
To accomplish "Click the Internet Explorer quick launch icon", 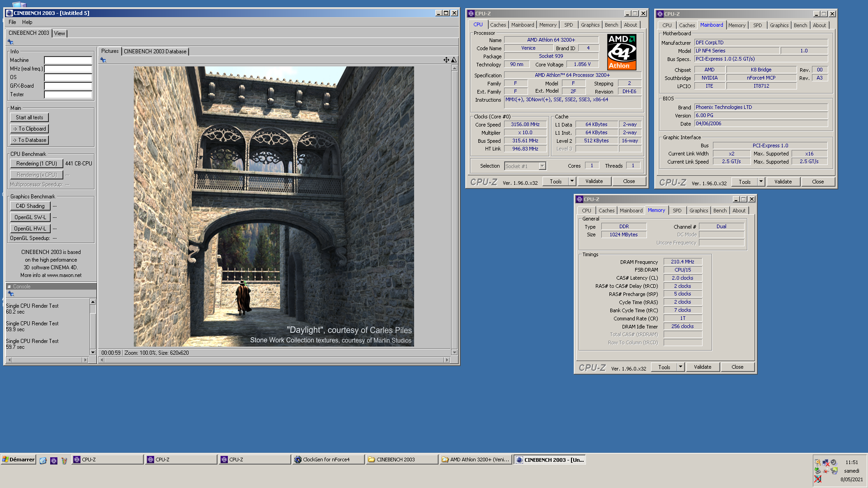I will tap(43, 460).
